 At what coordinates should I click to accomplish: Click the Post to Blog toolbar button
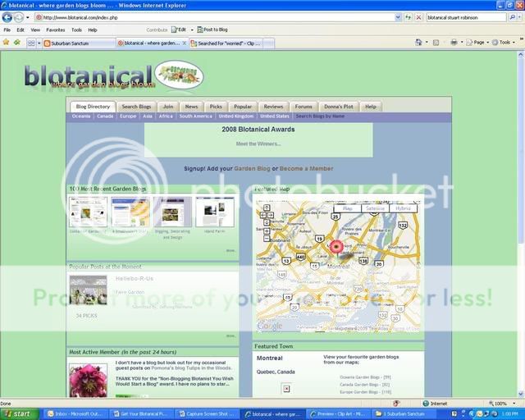pos(212,30)
